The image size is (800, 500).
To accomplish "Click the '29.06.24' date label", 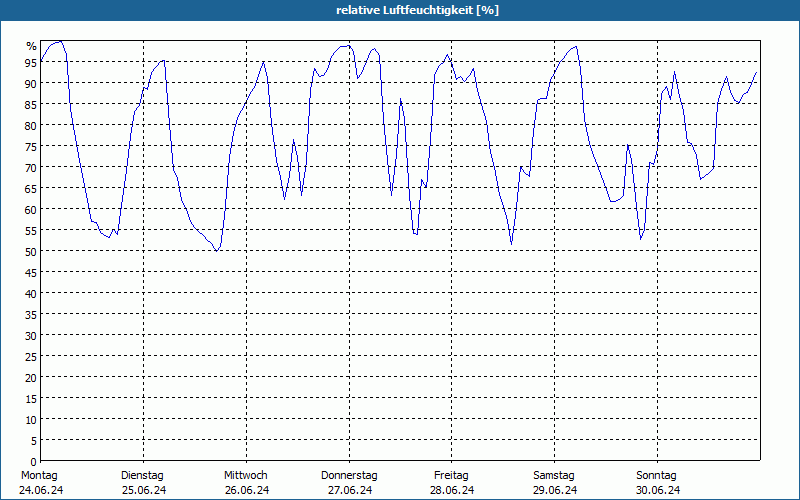I will pos(555,490).
